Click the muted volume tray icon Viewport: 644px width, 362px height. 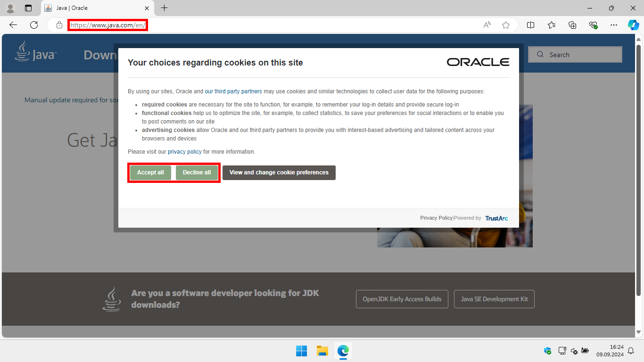pyautogui.click(x=574, y=351)
